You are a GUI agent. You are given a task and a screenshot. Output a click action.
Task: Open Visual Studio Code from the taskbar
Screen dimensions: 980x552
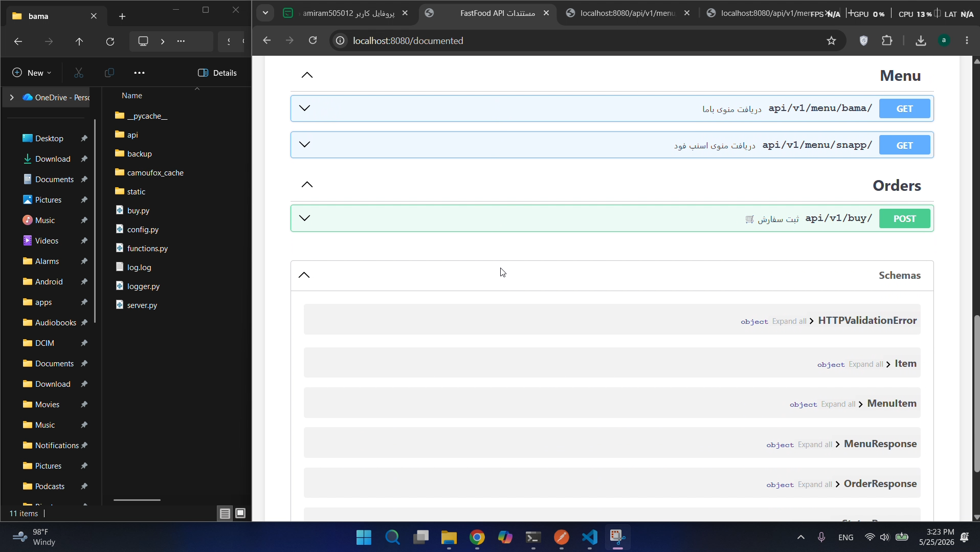(x=590, y=537)
